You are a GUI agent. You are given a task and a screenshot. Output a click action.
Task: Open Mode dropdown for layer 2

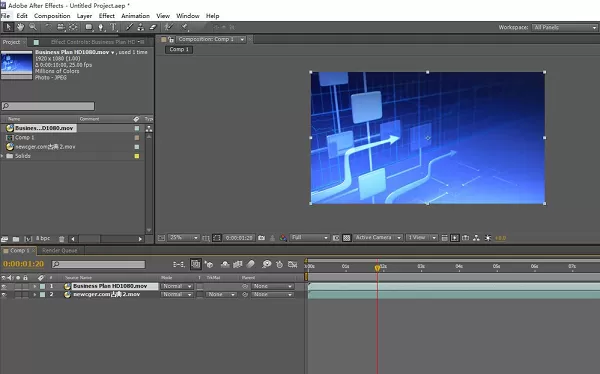(x=177, y=295)
